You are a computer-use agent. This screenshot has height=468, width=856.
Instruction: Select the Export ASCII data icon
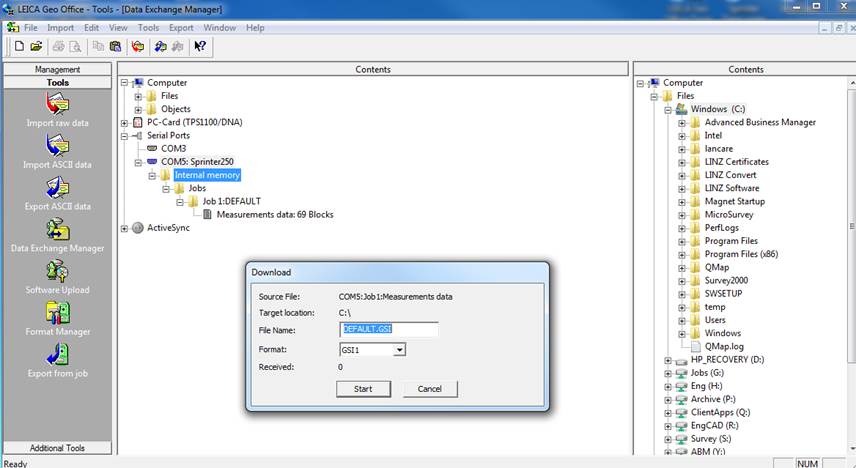[x=57, y=188]
